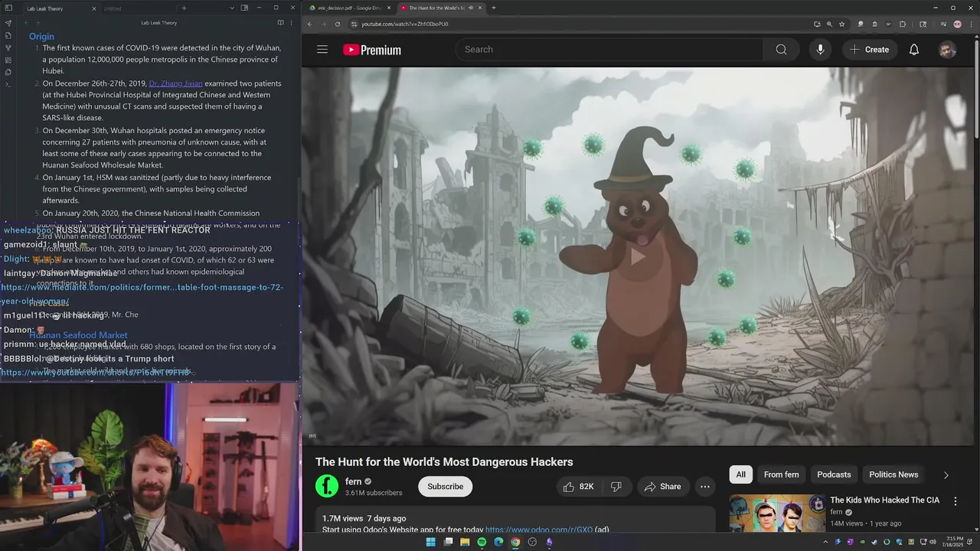Like the video with 82K likes
Viewport: 980px width, 551px height.
pos(579,487)
